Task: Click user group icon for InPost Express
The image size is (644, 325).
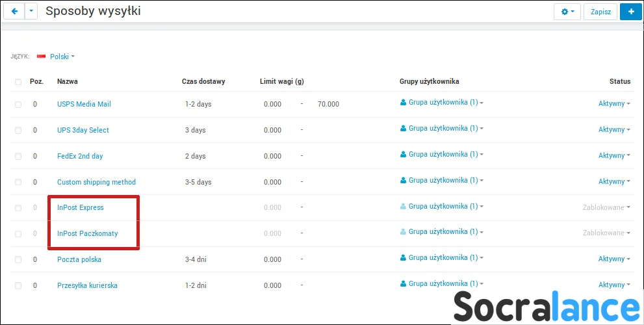Action: click(403, 207)
